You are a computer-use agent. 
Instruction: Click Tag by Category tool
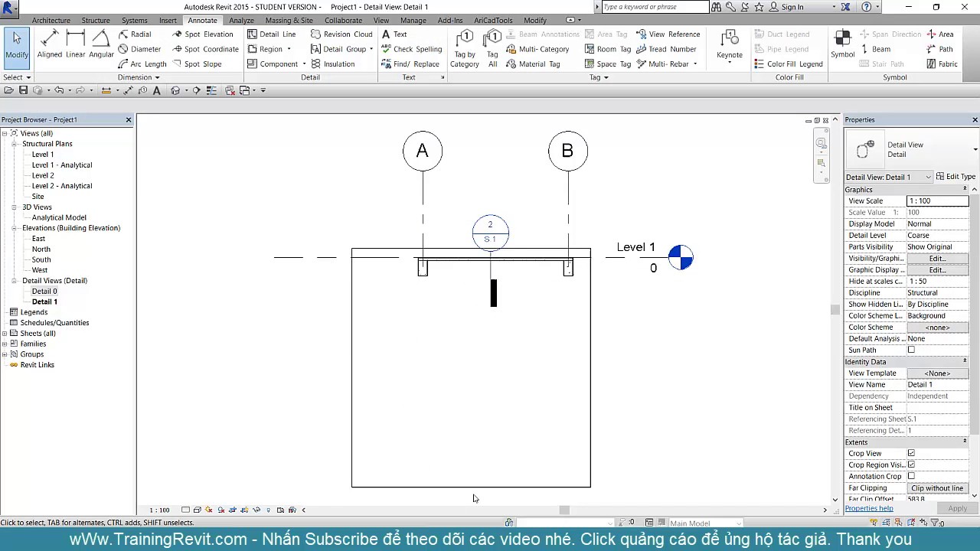(x=465, y=49)
